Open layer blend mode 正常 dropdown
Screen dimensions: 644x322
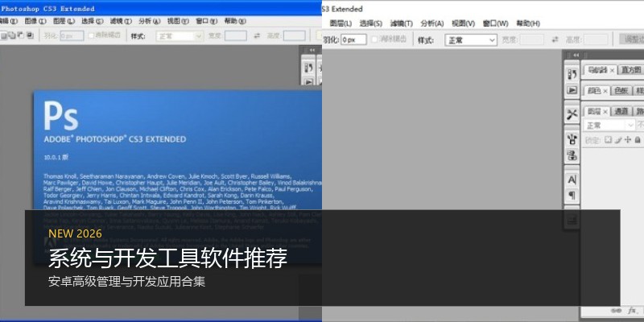(x=609, y=125)
